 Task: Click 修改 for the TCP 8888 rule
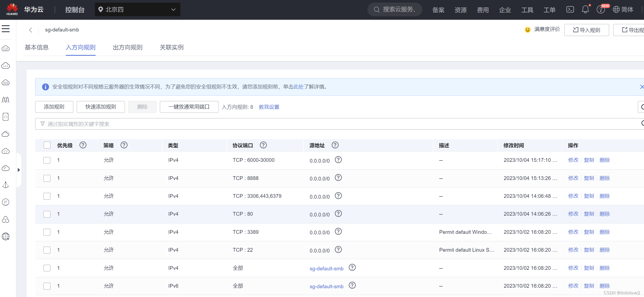click(573, 178)
